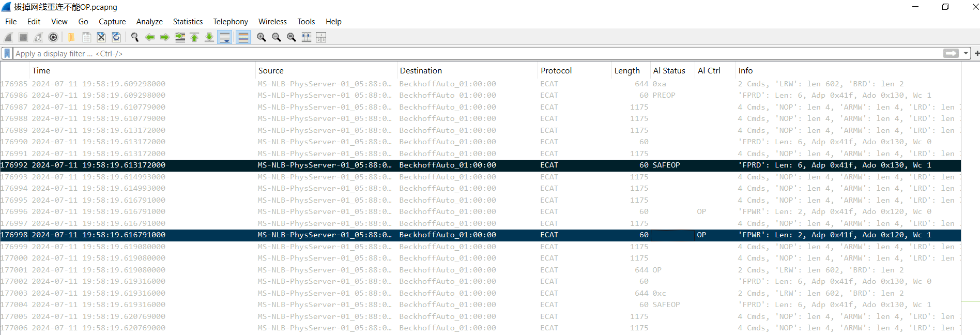Restart the current capture

[x=38, y=37]
